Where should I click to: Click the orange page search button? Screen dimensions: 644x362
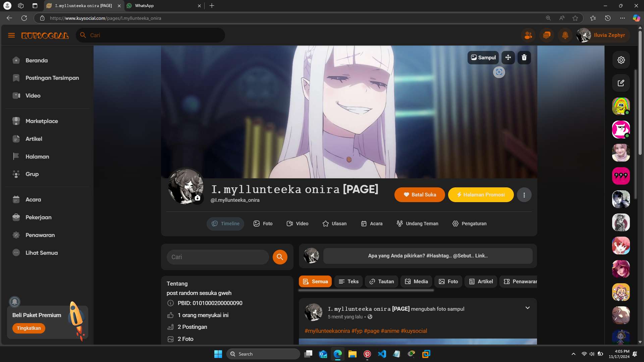click(280, 257)
